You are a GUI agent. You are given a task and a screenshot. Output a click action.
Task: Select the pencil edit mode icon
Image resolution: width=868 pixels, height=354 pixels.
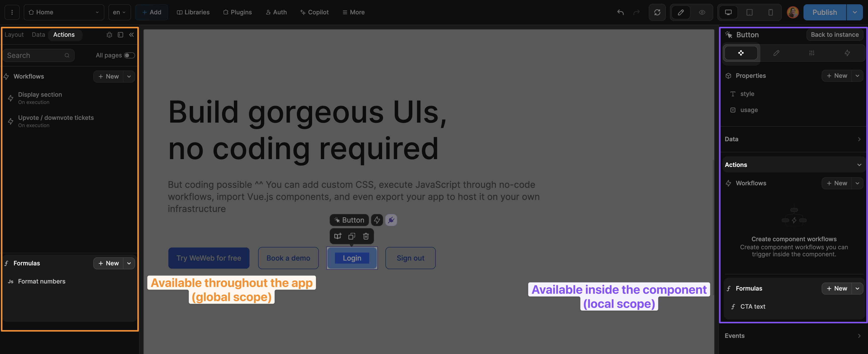coord(681,12)
